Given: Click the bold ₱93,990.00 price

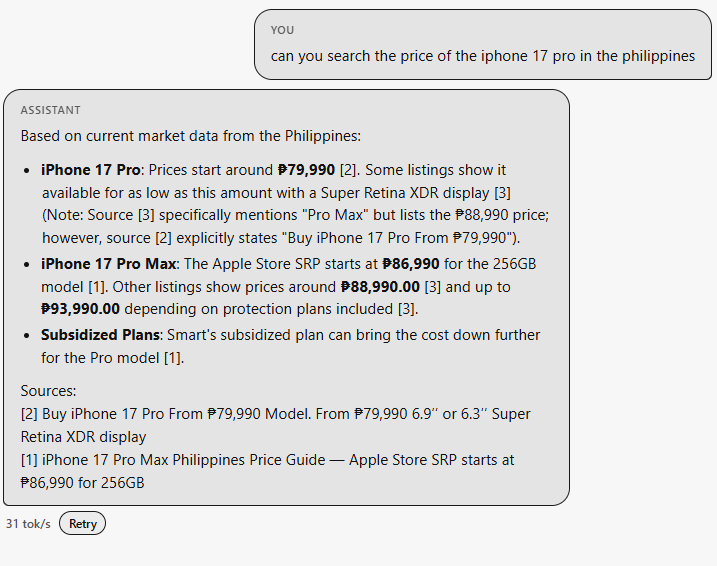Looking at the screenshot, I should point(80,309).
